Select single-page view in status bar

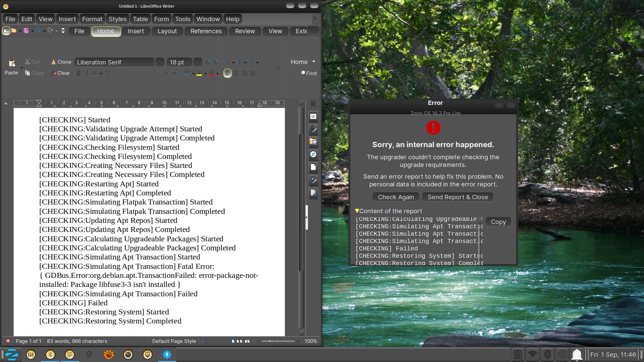[x=233, y=341]
